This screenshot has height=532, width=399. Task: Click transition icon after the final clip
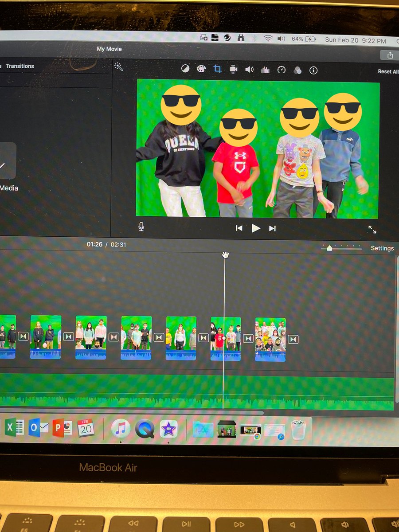(293, 339)
